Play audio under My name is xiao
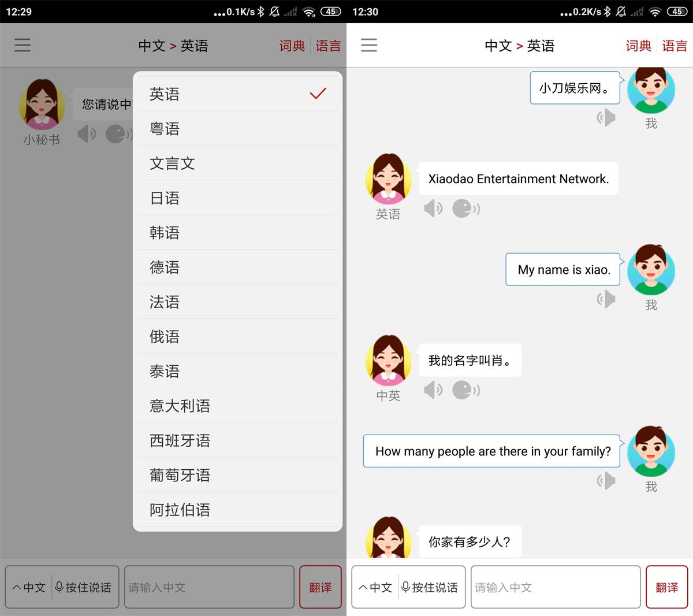This screenshot has height=616, width=693. point(606,299)
